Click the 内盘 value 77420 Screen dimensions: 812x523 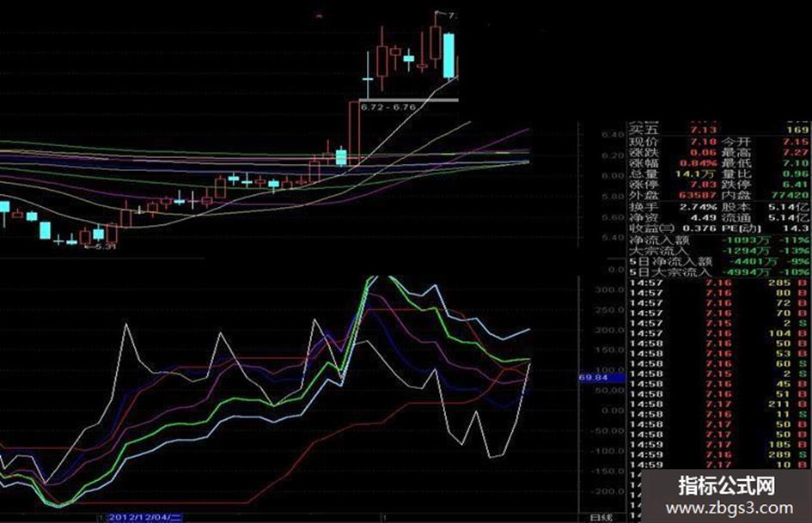click(789, 195)
